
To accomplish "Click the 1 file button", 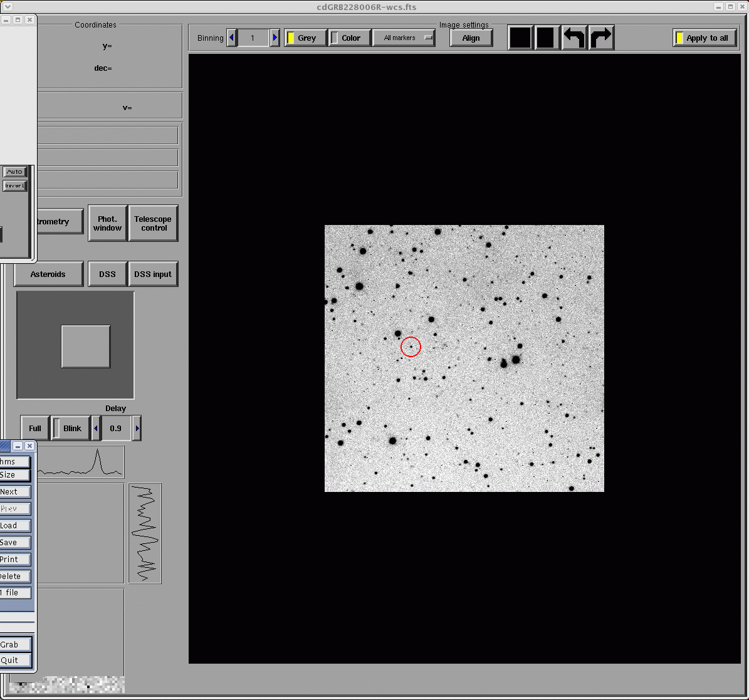I will [x=15, y=593].
